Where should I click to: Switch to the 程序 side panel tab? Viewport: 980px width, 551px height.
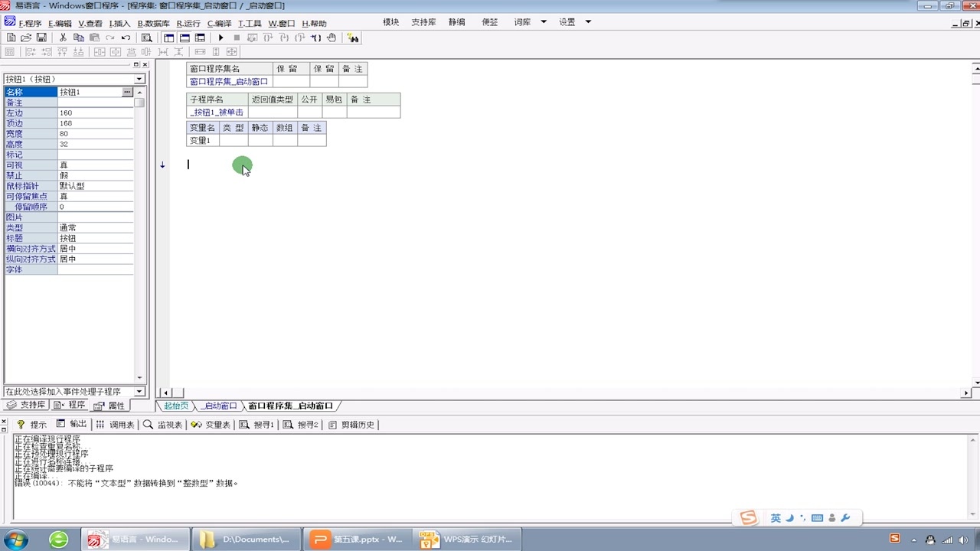(x=70, y=405)
